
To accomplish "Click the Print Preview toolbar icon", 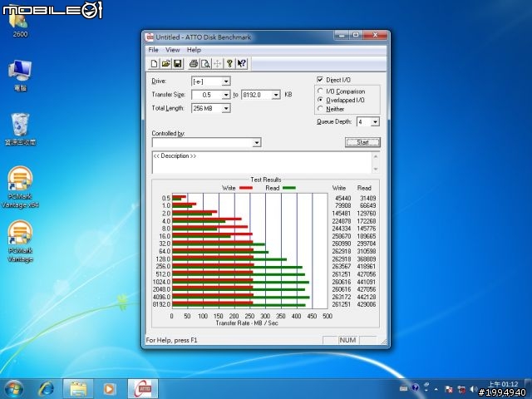I will pos(205,63).
